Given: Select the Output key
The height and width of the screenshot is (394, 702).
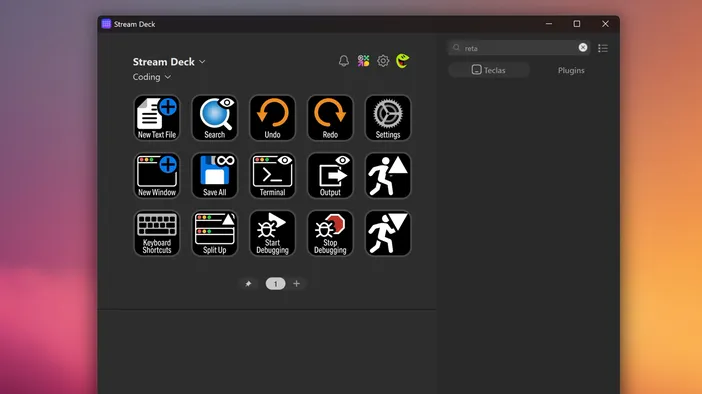Looking at the screenshot, I should (330, 176).
